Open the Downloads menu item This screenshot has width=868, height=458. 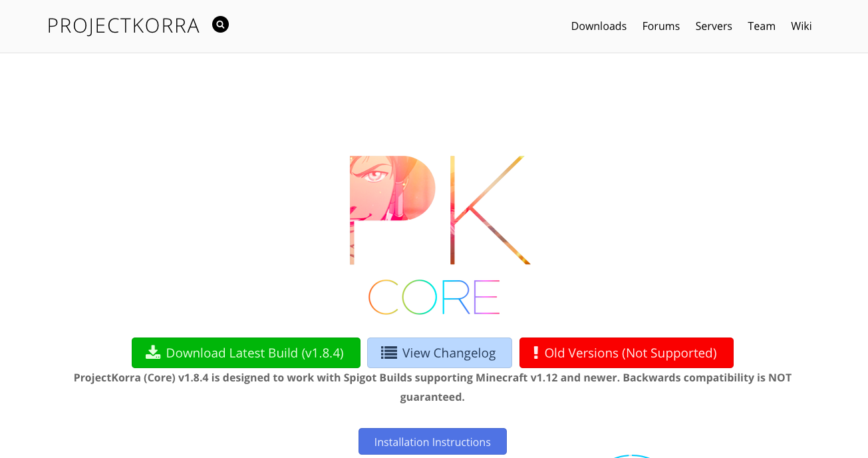(x=599, y=26)
